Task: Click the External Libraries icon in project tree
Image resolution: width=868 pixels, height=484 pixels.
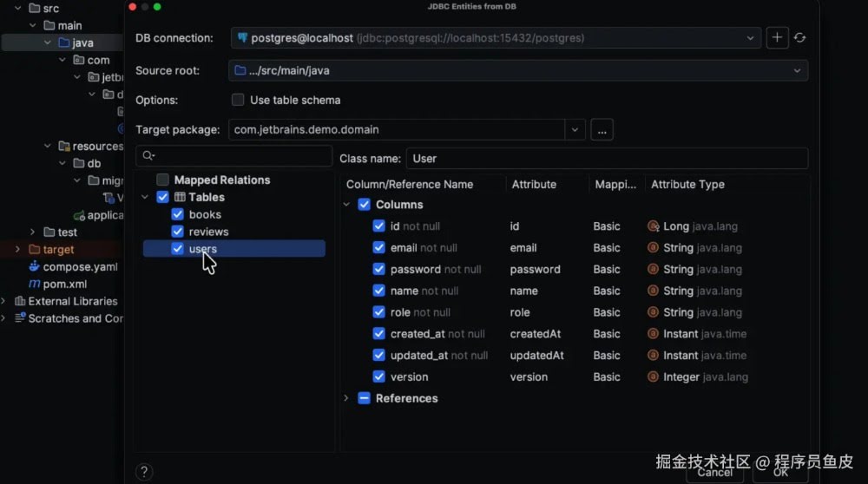Action: (x=19, y=301)
